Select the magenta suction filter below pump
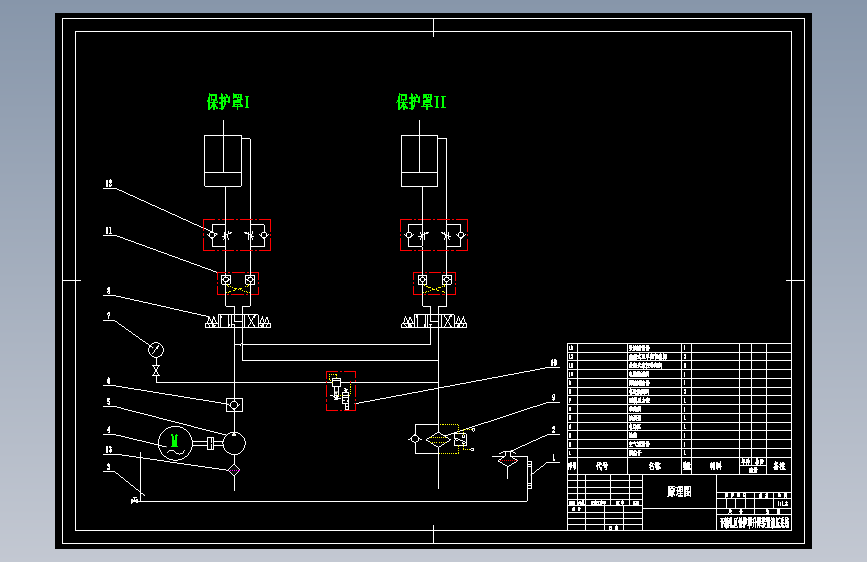The height and width of the screenshot is (562, 867). pyautogui.click(x=234, y=470)
